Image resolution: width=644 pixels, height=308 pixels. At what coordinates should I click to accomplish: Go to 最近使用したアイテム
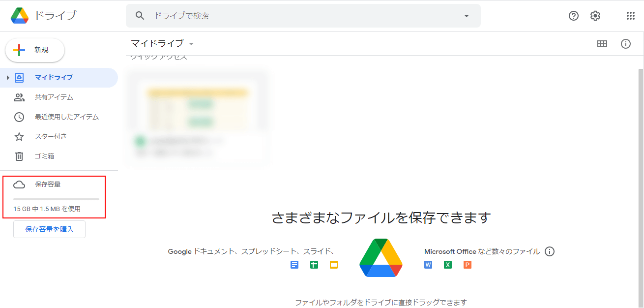tap(66, 117)
